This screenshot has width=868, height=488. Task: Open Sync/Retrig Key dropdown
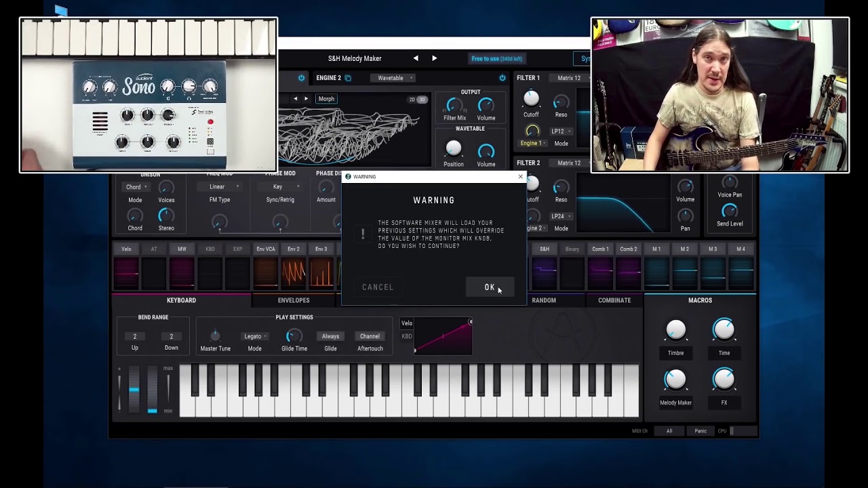[281, 187]
